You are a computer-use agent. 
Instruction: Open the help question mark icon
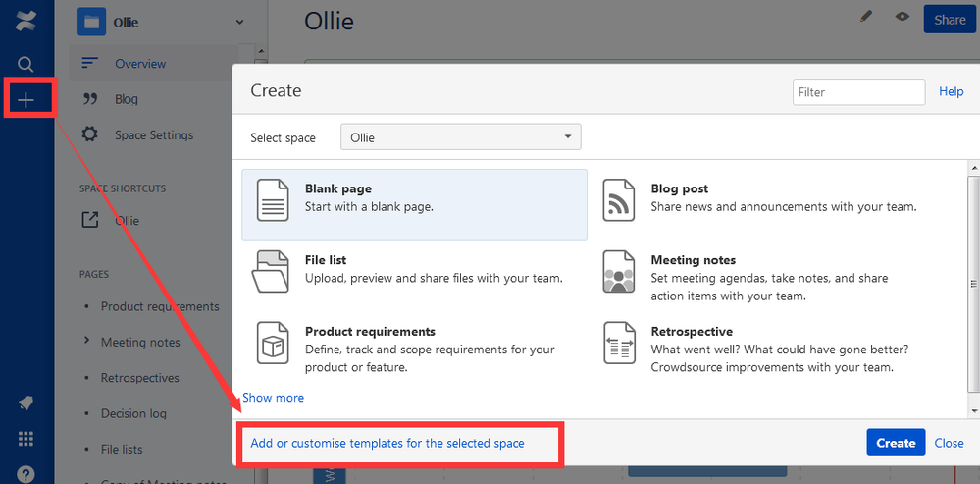(26, 474)
